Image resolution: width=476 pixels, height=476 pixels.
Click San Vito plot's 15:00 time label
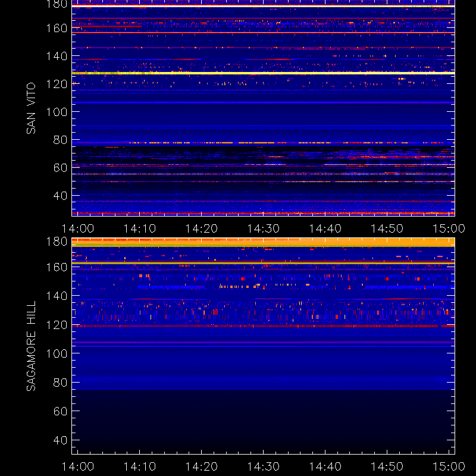tap(449, 228)
